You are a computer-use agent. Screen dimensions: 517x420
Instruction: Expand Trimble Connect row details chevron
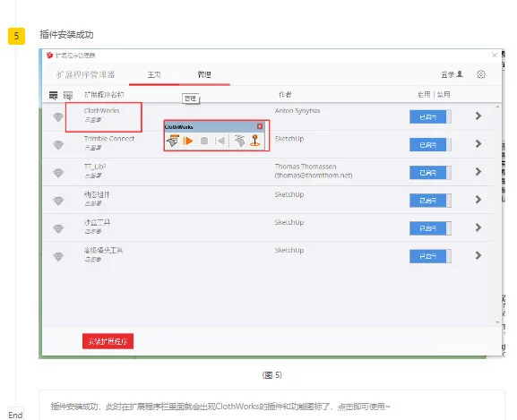click(x=478, y=143)
